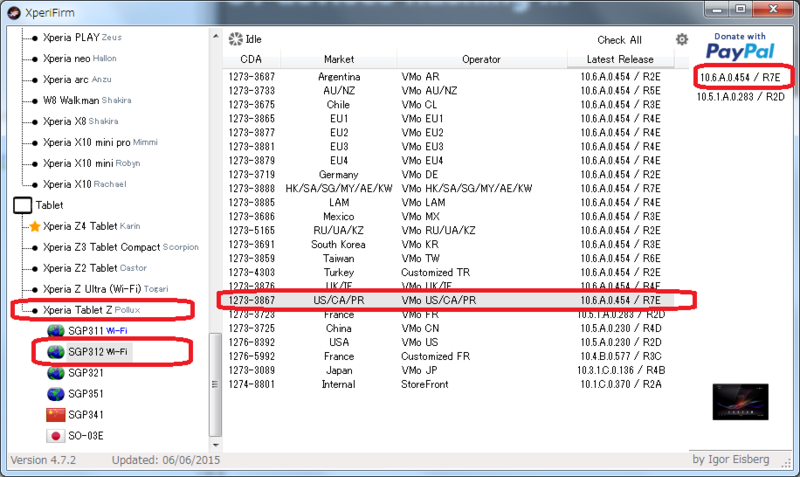The image size is (800, 477).
Task: Click the device tree scrollbar up arrow
Action: pos(216,37)
